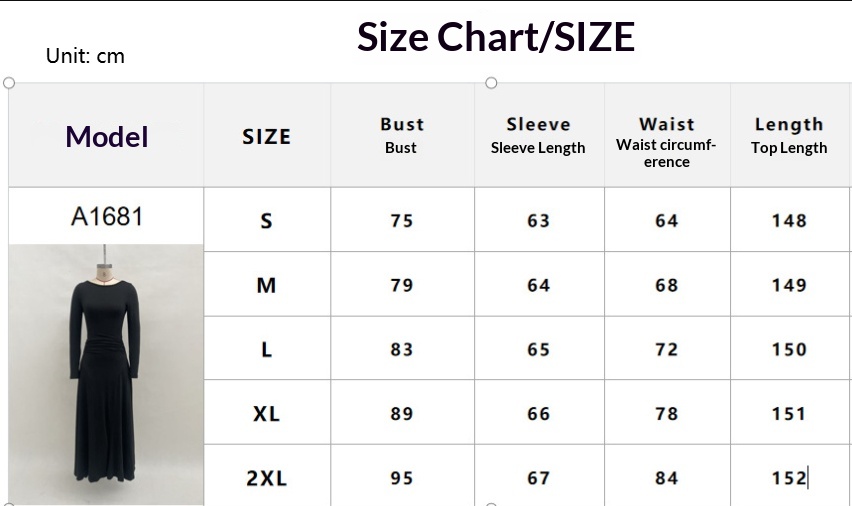Select the XL size label cell
Viewport: 852px width, 506px height.
266,413
